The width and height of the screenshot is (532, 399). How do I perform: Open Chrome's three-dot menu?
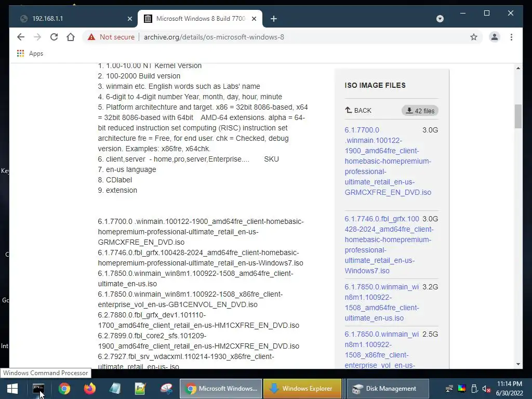pyautogui.click(x=511, y=37)
